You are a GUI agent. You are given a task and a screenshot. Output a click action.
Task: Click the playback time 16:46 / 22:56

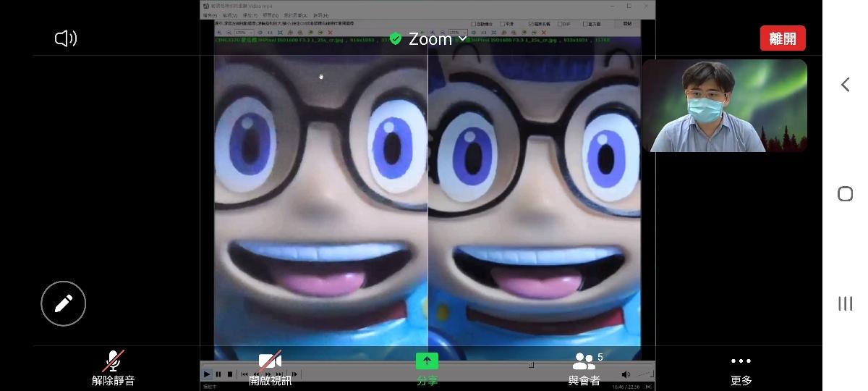[624, 386]
